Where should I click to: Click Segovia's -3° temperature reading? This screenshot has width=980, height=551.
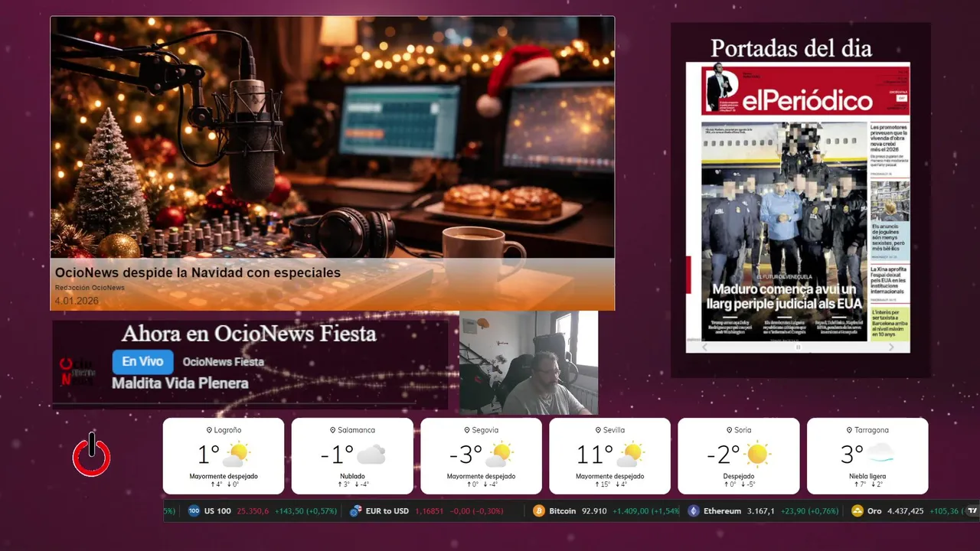tap(465, 455)
